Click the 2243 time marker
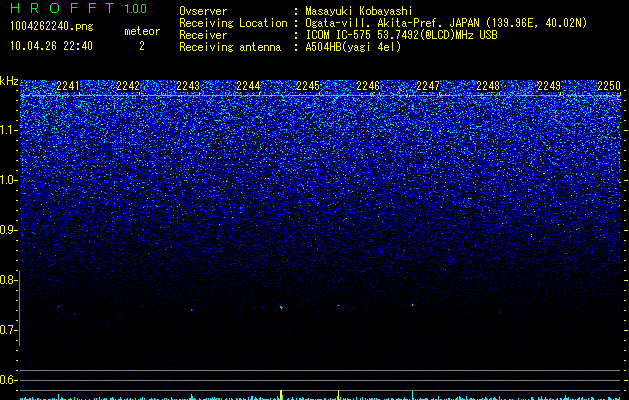This screenshot has height=400, width=629. pyautogui.click(x=188, y=86)
